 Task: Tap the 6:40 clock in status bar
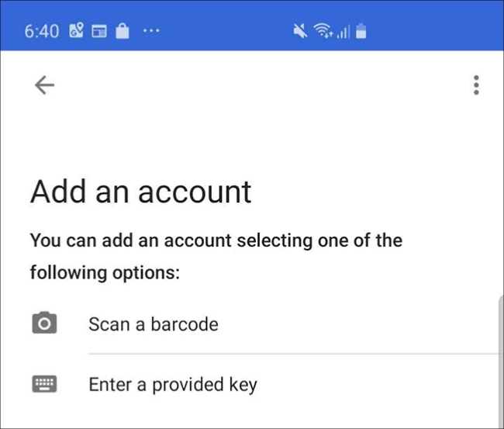click(41, 32)
